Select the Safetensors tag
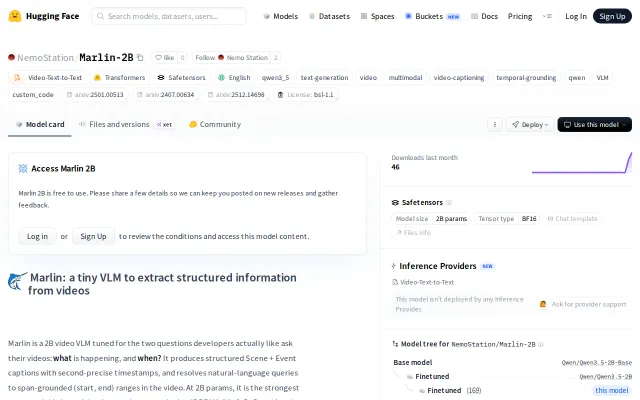This screenshot has height=400, width=640. [181, 78]
